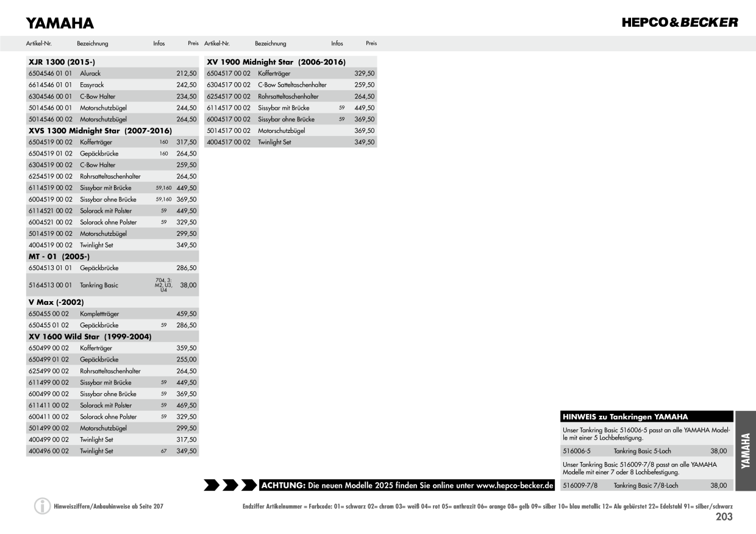
Task: Click the YAMAHA page heading
Action: click(60, 23)
